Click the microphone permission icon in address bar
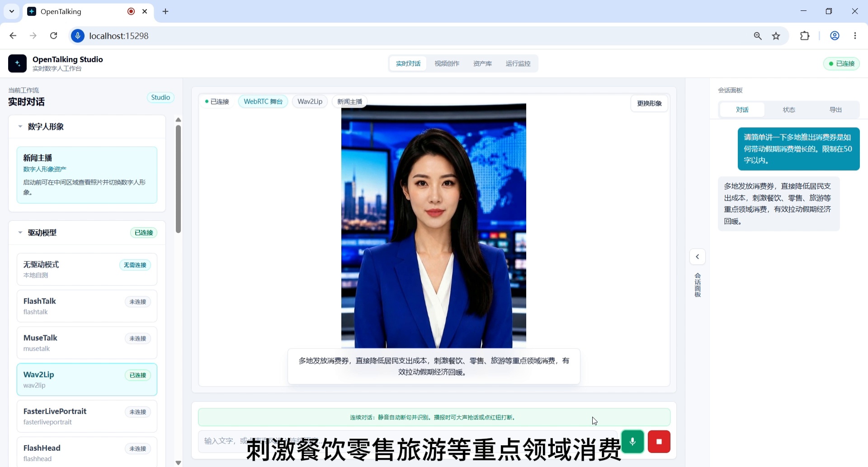Image resolution: width=868 pixels, height=467 pixels. [78, 36]
